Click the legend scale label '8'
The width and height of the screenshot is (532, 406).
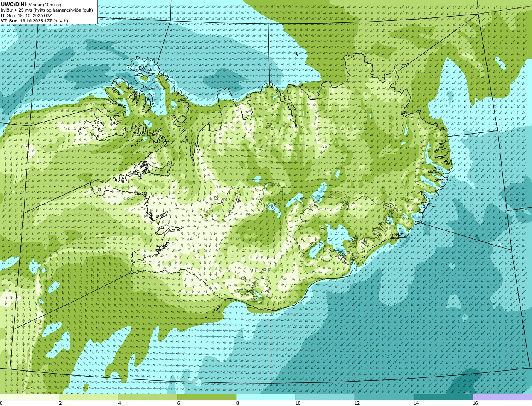[237, 403]
